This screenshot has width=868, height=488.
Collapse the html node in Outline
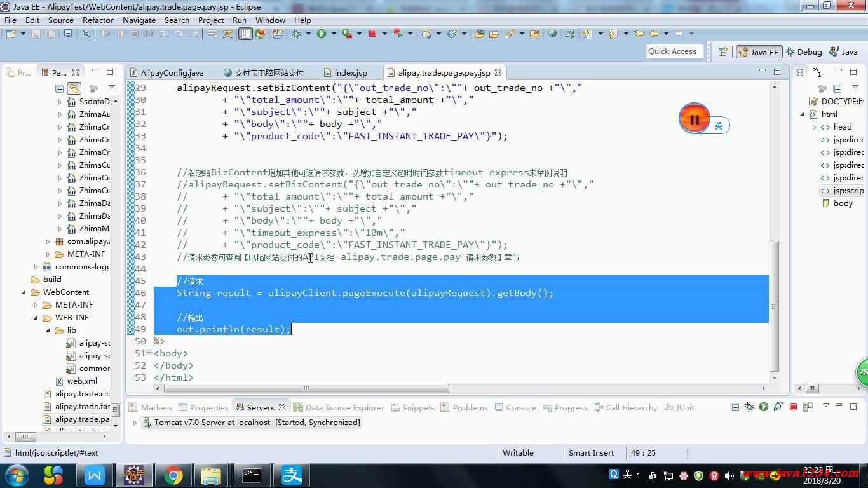[x=803, y=114]
